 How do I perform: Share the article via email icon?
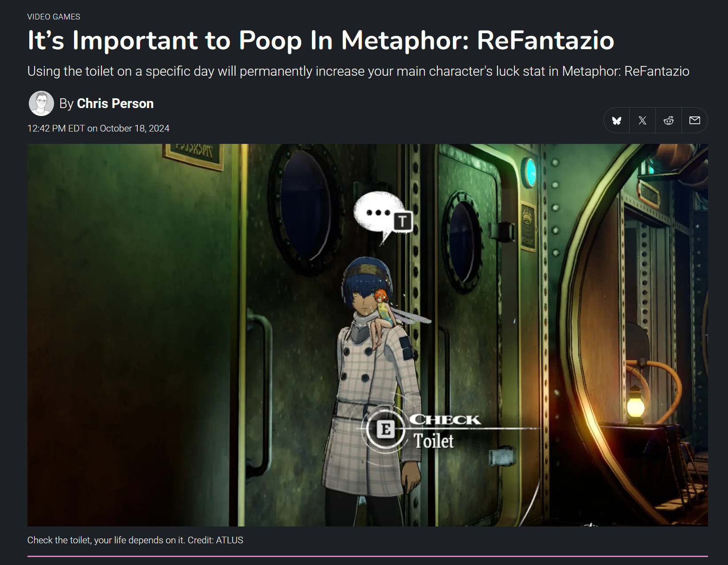[694, 120]
